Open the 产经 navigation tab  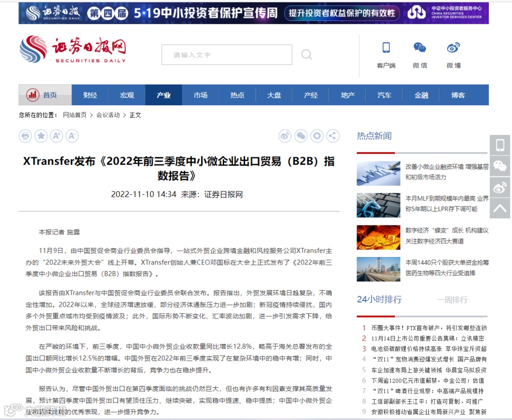click(311, 95)
